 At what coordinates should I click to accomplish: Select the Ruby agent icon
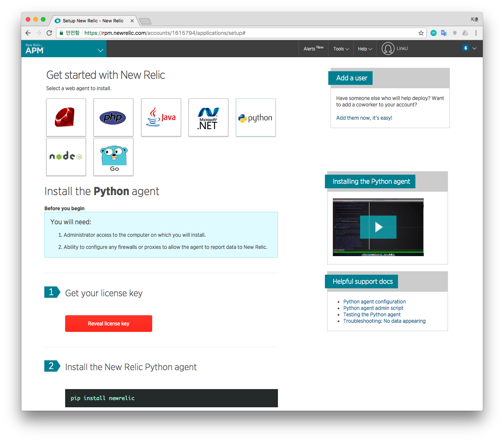[66, 117]
